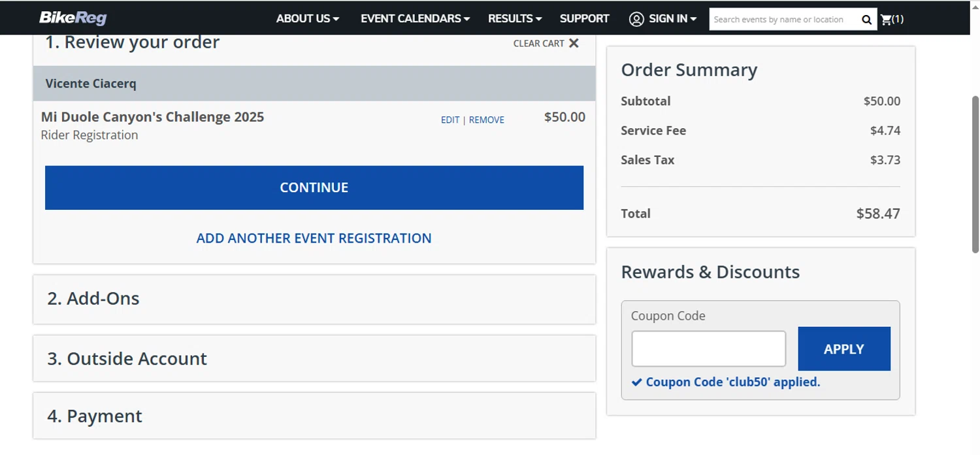980x455 pixels.
Task: Click the Clear Cart X icon
Action: click(x=574, y=43)
